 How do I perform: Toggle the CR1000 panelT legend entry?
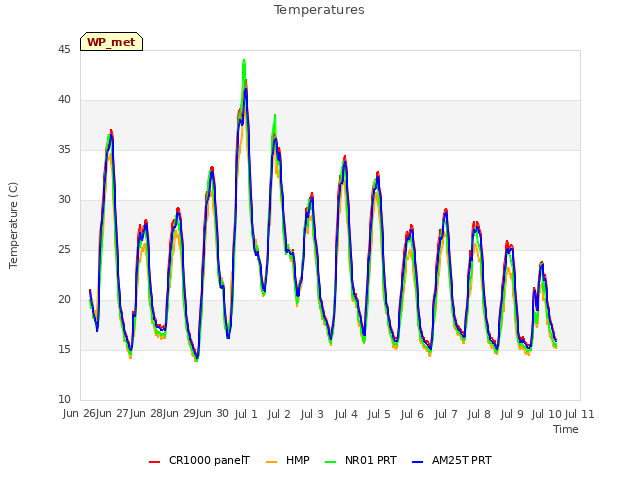[x=199, y=460]
